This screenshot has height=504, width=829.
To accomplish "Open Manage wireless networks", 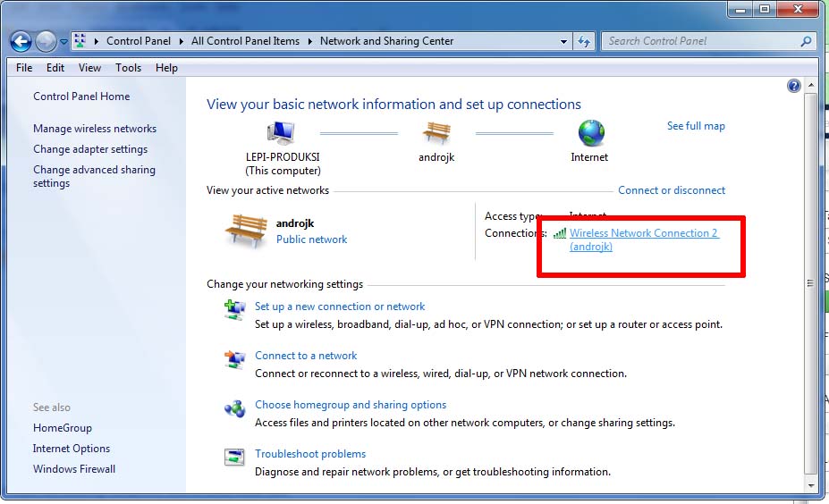I will [x=95, y=129].
